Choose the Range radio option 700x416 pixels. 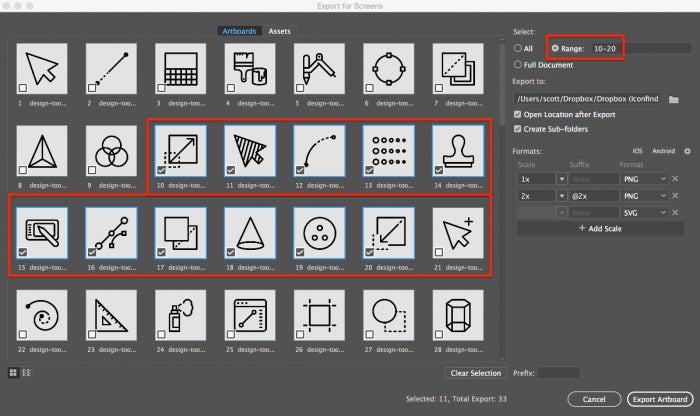click(555, 48)
